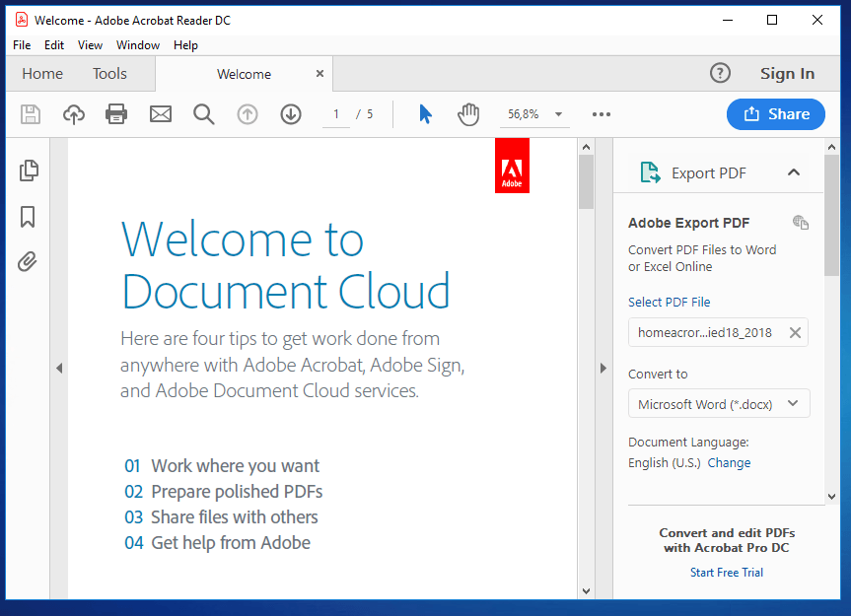851x616 pixels.
Task: Go to next page with the down arrow
Action: 290,114
